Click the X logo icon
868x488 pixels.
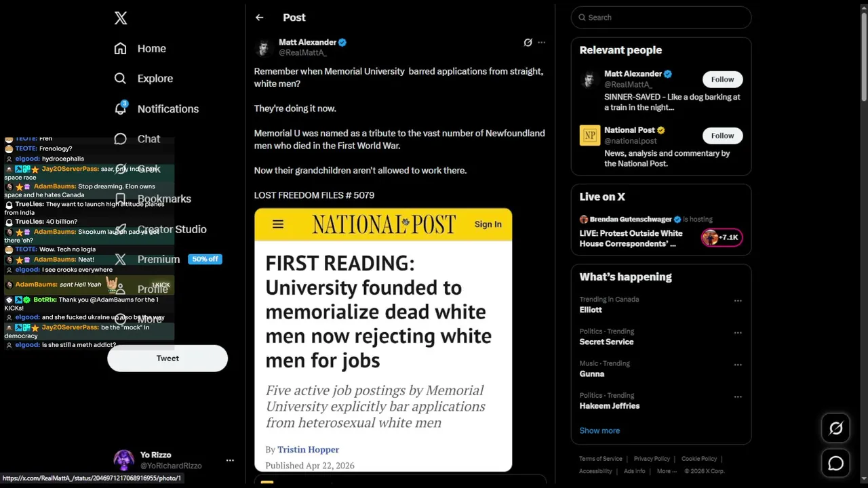121,18
